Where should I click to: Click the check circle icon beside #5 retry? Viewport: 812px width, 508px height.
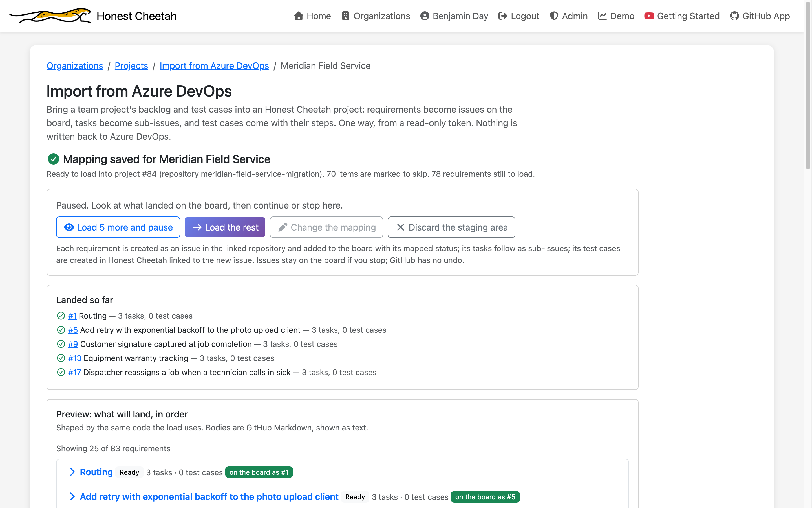pyautogui.click(x=61, y=330)
